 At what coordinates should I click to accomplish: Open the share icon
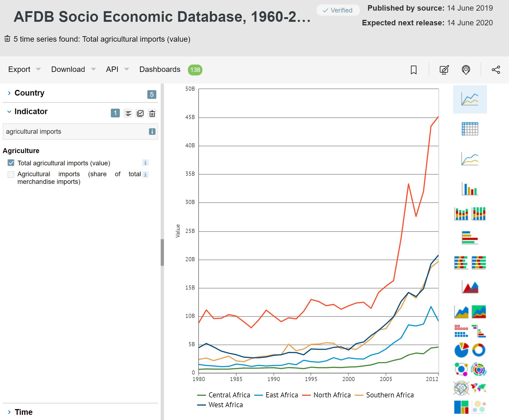496,70
